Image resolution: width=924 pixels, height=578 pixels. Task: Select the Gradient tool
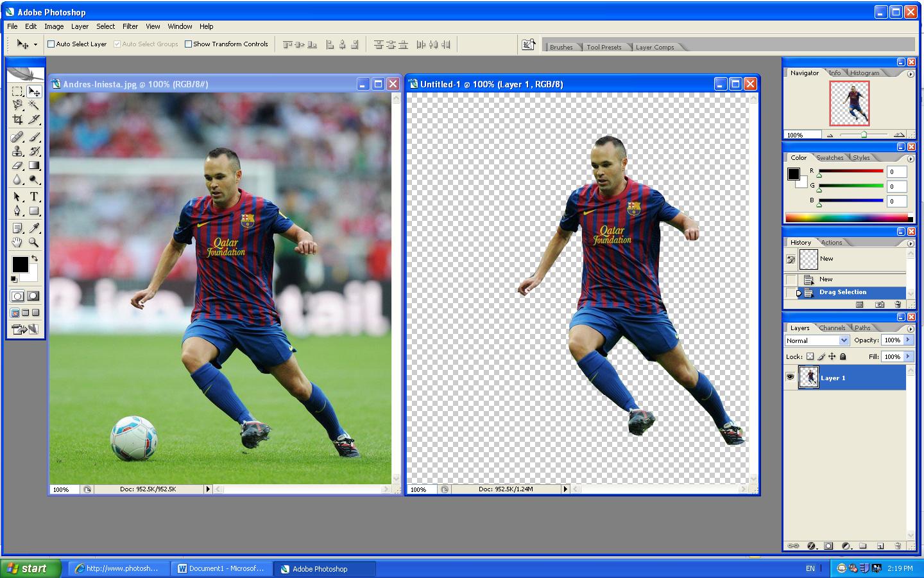point(34,166)
